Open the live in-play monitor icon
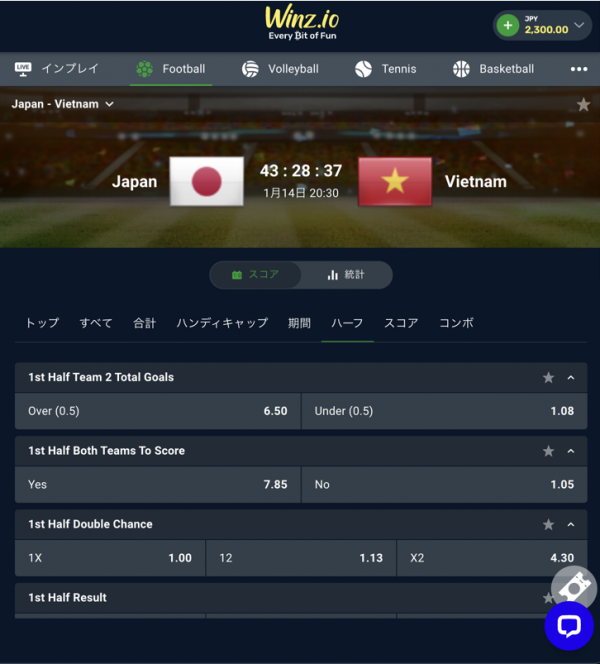 23,69
